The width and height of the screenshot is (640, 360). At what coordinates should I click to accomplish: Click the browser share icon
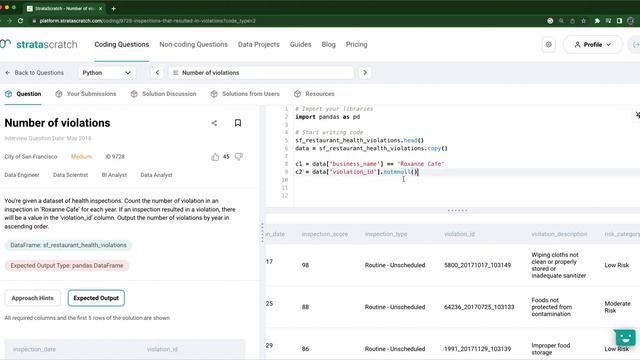572,21
